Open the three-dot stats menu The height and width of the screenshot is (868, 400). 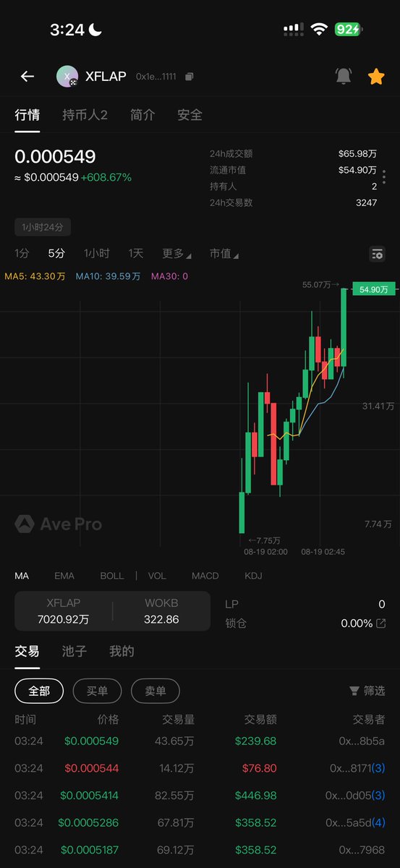coord(384,177)
